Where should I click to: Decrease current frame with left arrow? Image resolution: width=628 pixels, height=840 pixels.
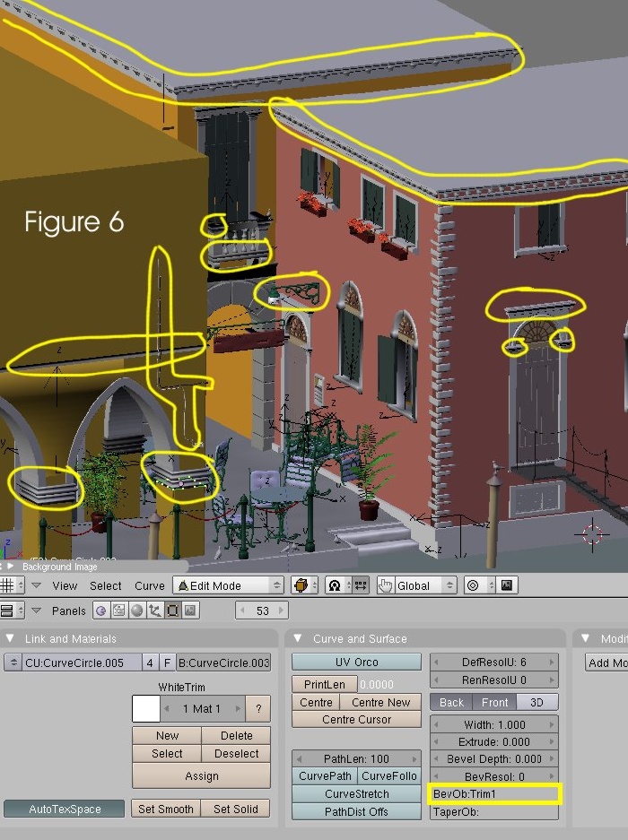242,611
